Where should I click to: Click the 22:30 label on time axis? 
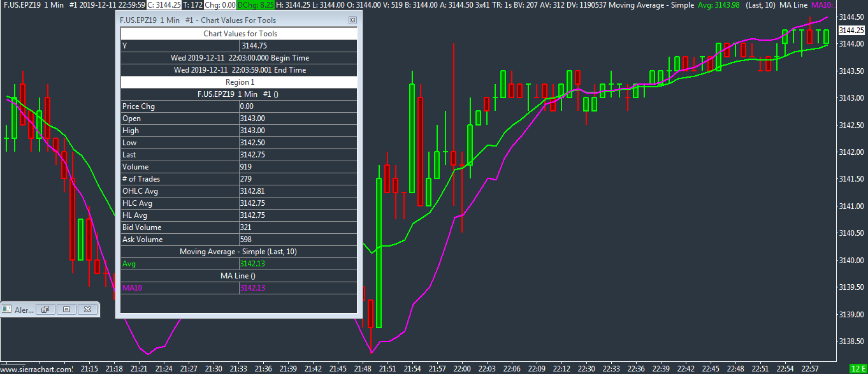(x=586, y=369)
